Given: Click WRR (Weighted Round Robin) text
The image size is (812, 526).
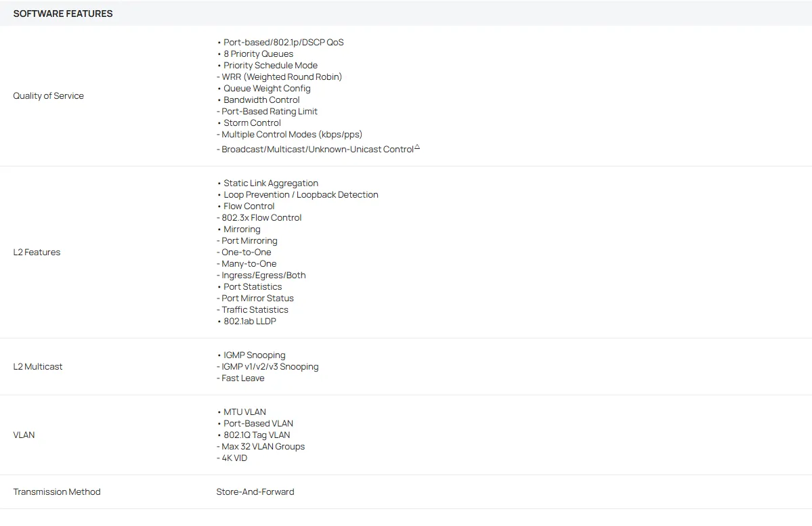Looking at the screenshot, I should 281,77.
